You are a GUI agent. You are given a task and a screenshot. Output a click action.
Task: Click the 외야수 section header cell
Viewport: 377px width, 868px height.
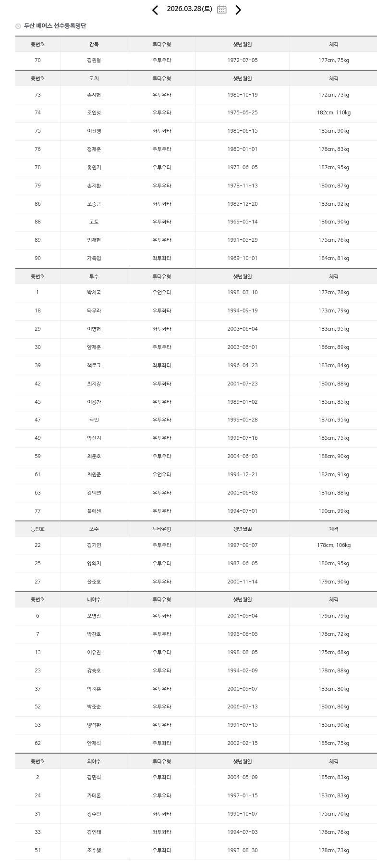point(94,762)
